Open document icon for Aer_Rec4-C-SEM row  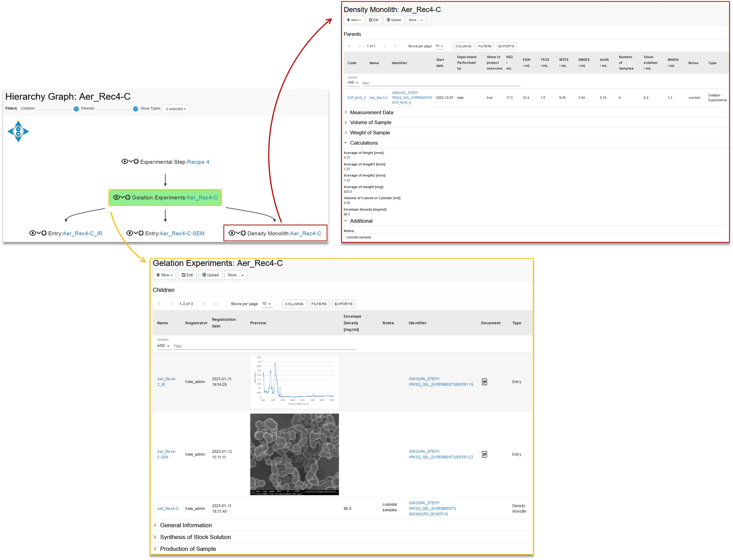pyautogui.click(x=484, y=454)
